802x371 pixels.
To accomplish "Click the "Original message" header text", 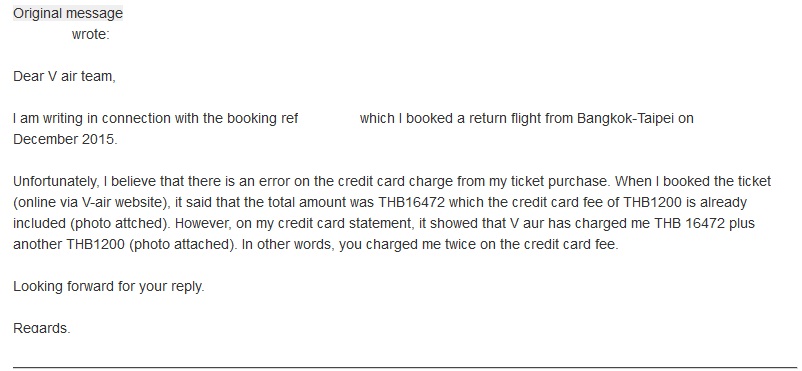I will coord(68,13).
